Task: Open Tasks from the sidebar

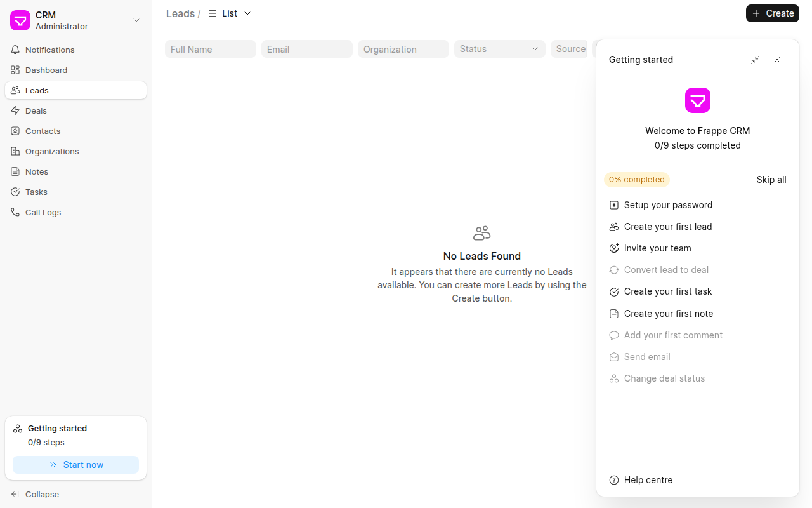Action: coord(75,192)
